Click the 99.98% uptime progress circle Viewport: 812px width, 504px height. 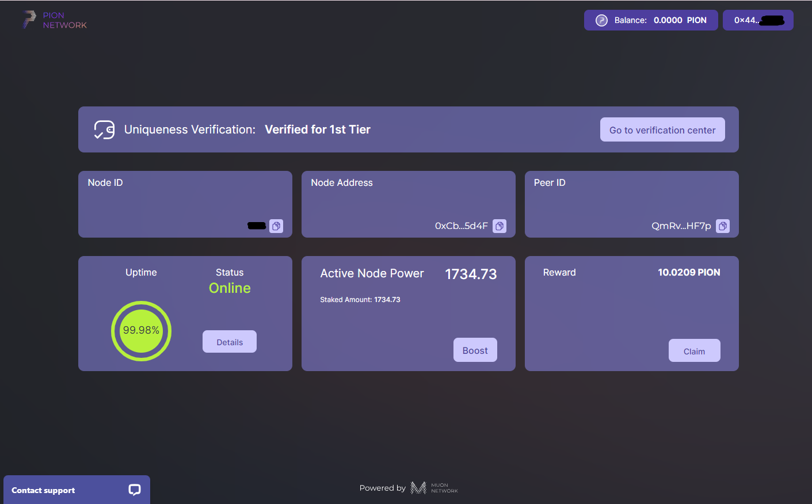pyautogui.click(x=141, y=331)
